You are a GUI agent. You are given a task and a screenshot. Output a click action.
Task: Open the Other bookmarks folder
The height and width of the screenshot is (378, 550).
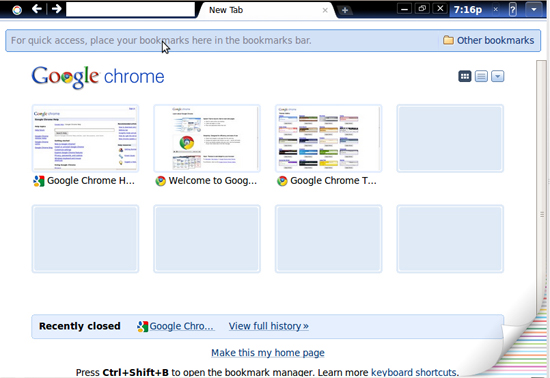pyautogui.click(x=489, y=40)
